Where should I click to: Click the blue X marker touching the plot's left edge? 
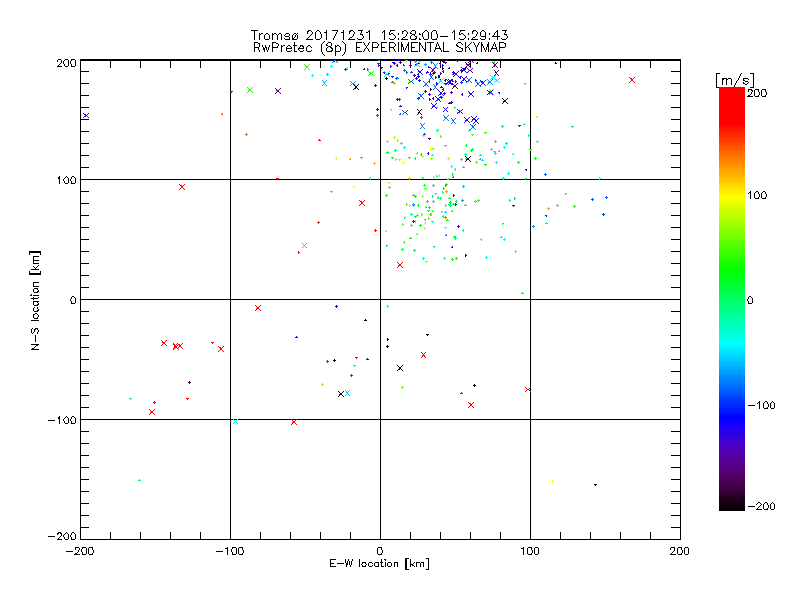(86, 116)
